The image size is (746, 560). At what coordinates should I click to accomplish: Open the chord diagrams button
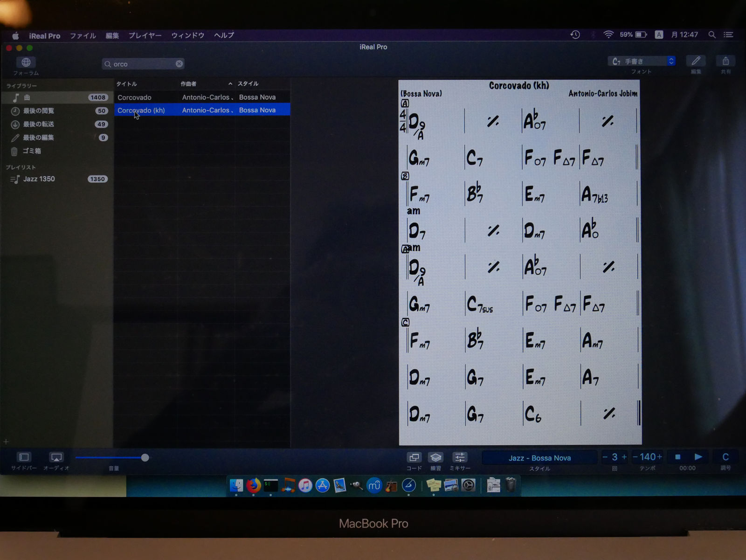click(x=414, y=457)
